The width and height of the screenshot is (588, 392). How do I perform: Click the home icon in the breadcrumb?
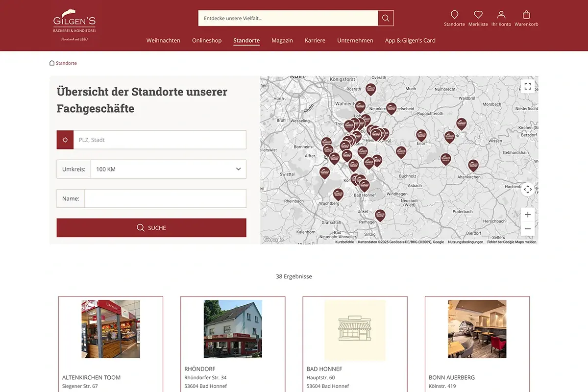coord(51,63)
